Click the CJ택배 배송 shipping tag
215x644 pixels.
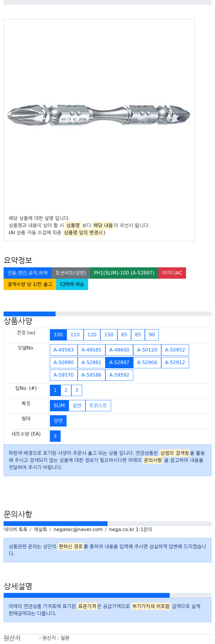tap(72, 284)
